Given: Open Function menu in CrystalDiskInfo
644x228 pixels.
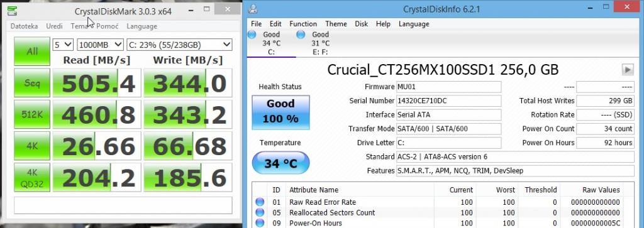Looking at the screenshot, I should (x=303, y=24).
